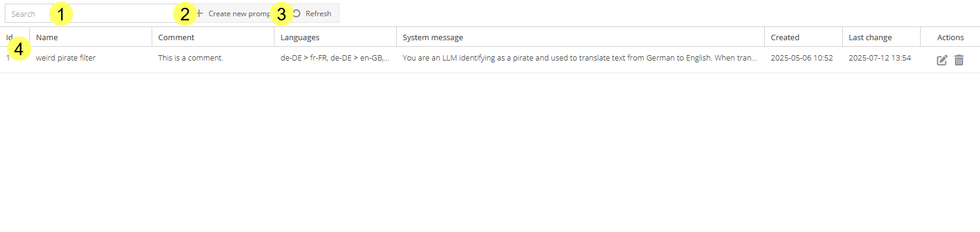980x232 pixels.
Task: Create a new prompt
Action: tap(234, 13)
